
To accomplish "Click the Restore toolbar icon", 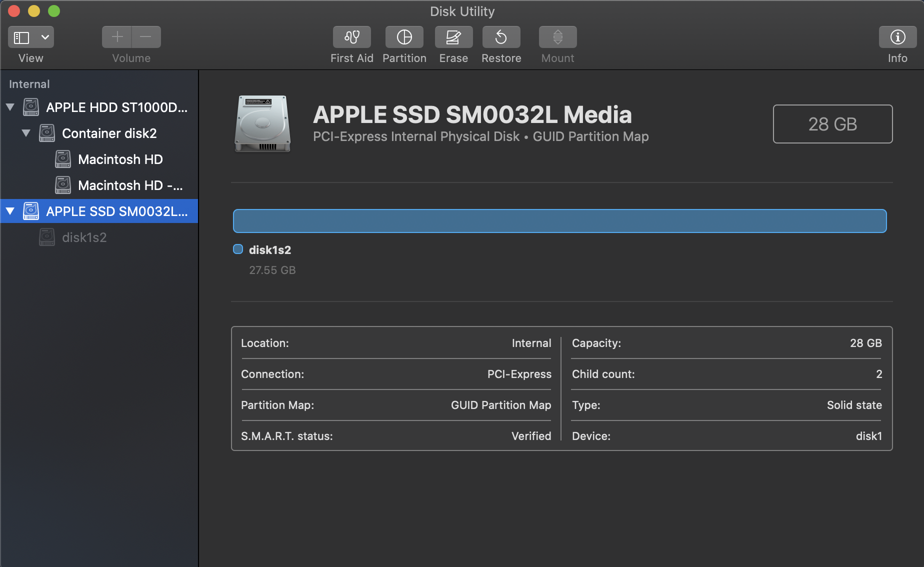I will pos(501,37).
